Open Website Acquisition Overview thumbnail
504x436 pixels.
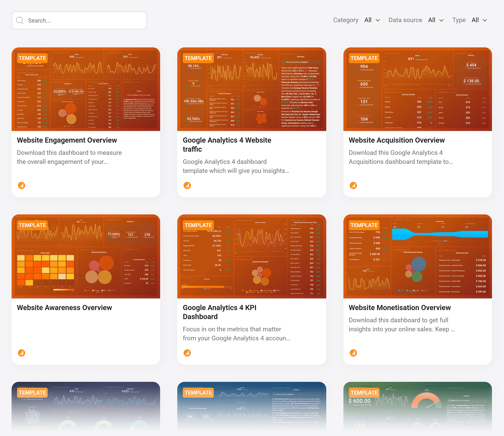418,89
